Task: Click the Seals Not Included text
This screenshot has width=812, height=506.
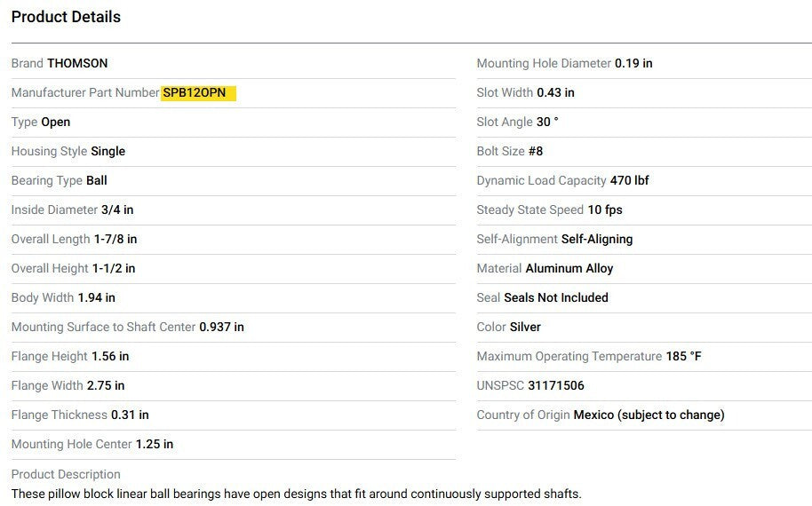Action: 556,298
